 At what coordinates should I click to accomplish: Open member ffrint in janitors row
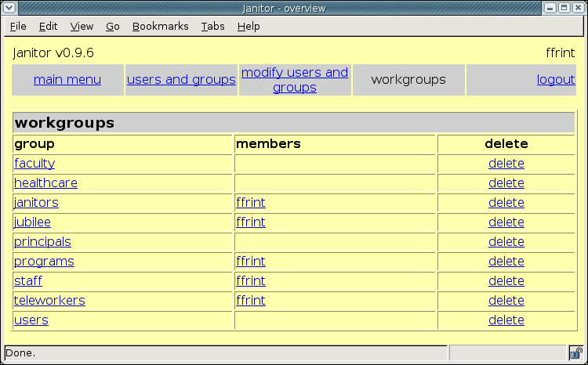point(251,202)
